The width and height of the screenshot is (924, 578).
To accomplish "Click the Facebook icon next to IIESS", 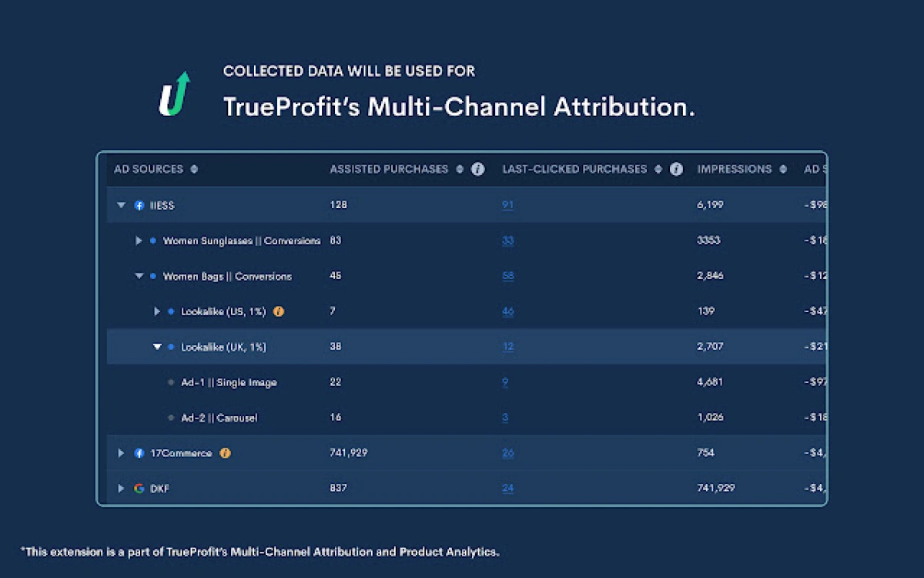I will coord(139,205).
